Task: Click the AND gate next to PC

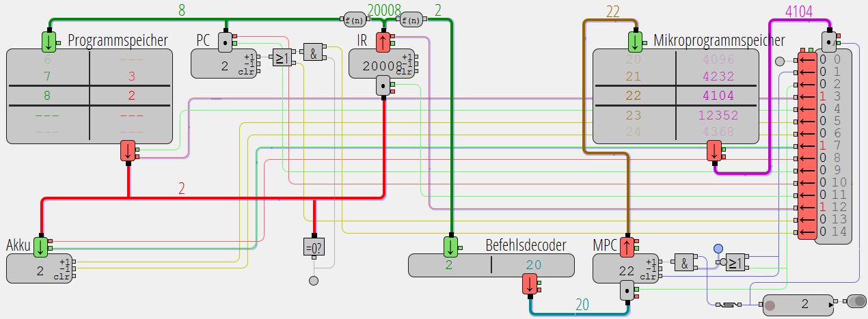Action: [x=313, y=53]
